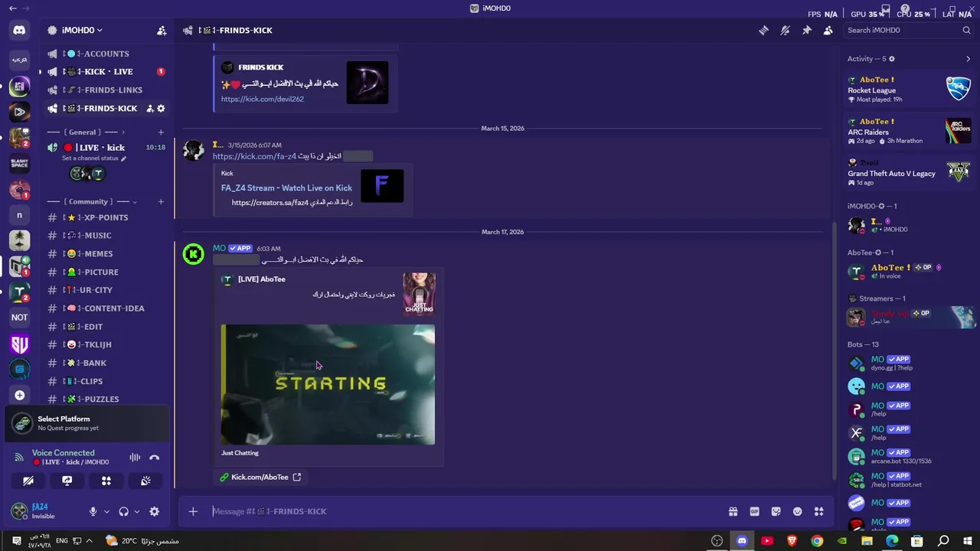Open the 1-KICK · LIVE channel
This screenshot has width=980, height=551.
pyautogui.click(x=106, y=72)
